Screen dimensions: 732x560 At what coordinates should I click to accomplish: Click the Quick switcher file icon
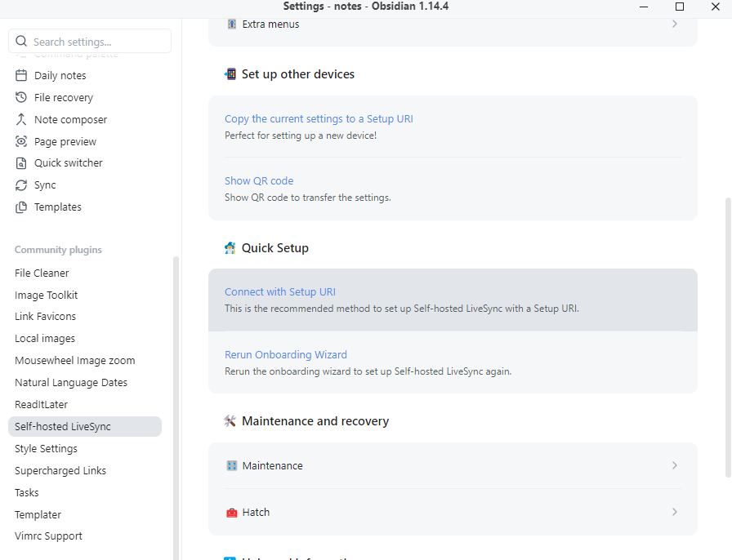point(21,163)
